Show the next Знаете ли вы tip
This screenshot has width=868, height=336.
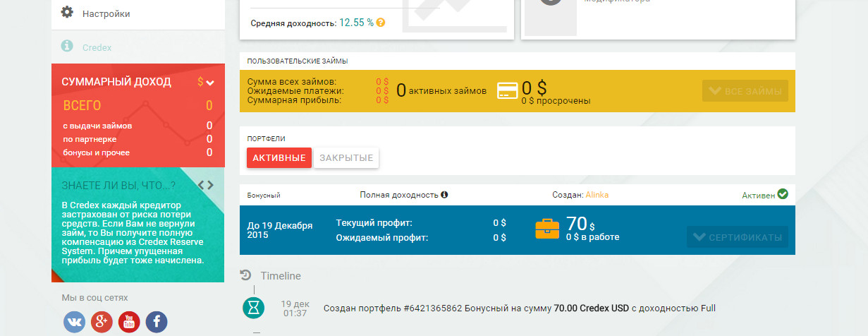210,186
